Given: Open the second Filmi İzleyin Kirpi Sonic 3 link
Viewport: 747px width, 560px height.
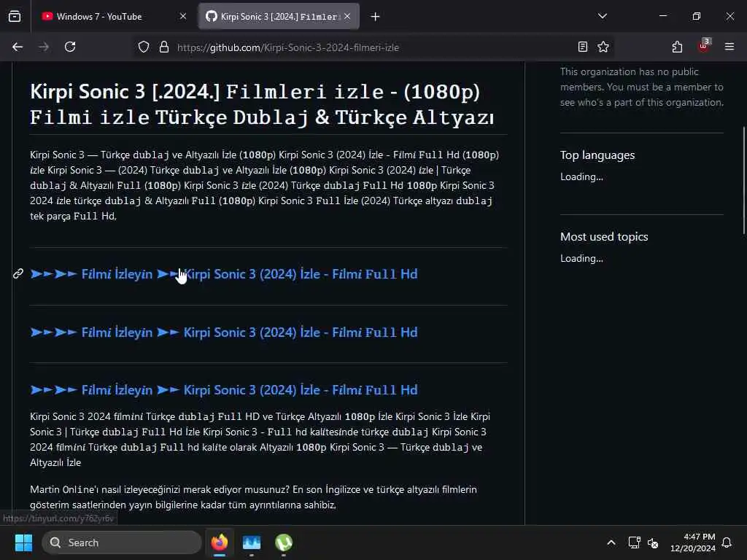Looking at the screenshot, I should pos(224,332).
